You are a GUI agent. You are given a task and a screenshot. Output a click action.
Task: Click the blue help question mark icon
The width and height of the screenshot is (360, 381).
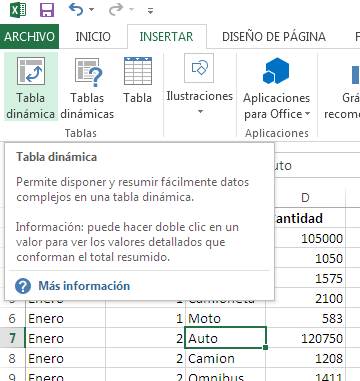(23, 286)
